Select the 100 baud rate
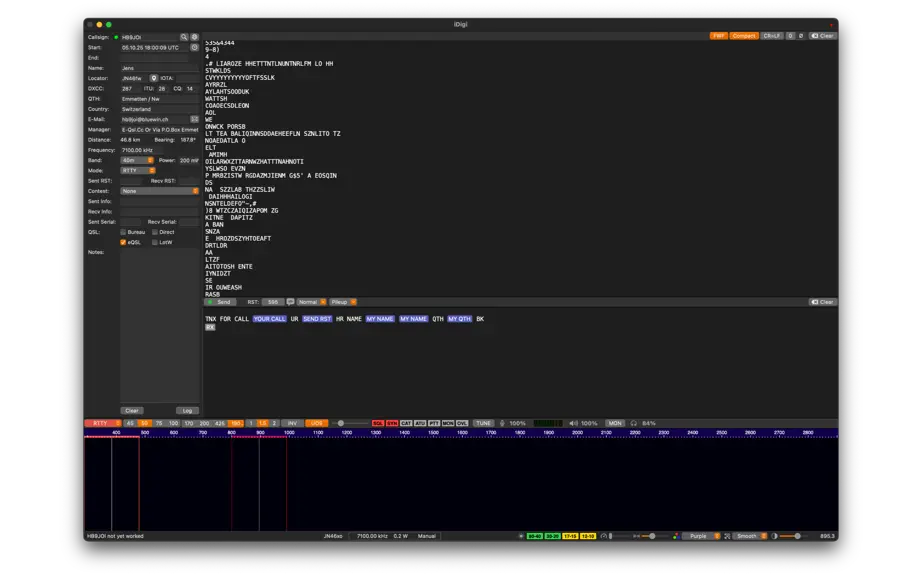Image resolution: width=922 pixels, height=576 pixels. tap(173, 423)
